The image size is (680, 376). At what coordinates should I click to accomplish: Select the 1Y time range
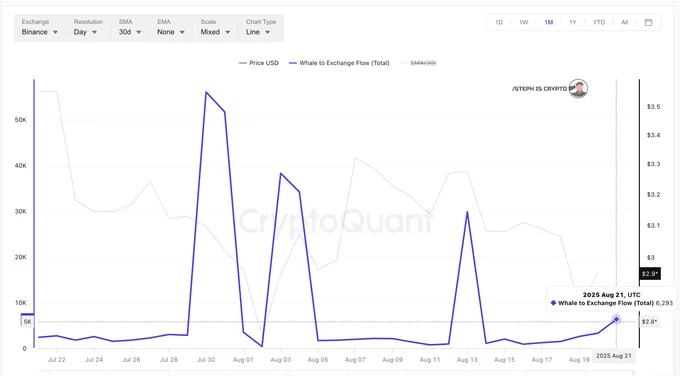point(573,22)
